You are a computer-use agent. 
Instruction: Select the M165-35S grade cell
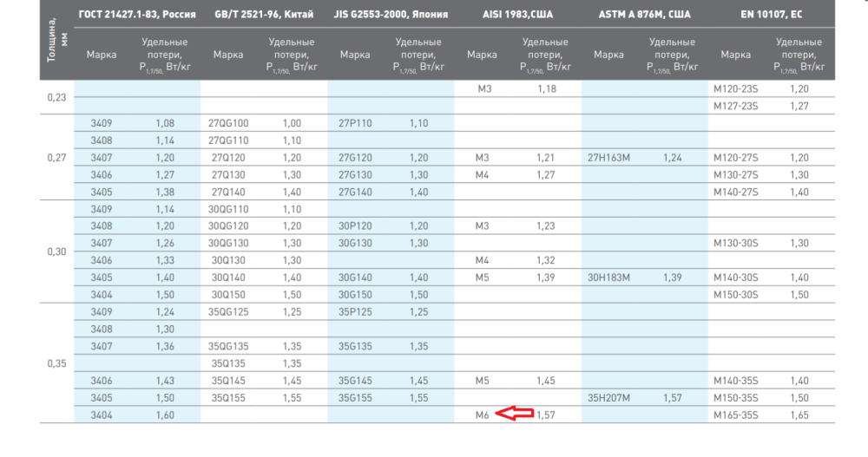[x=735, y=415]
